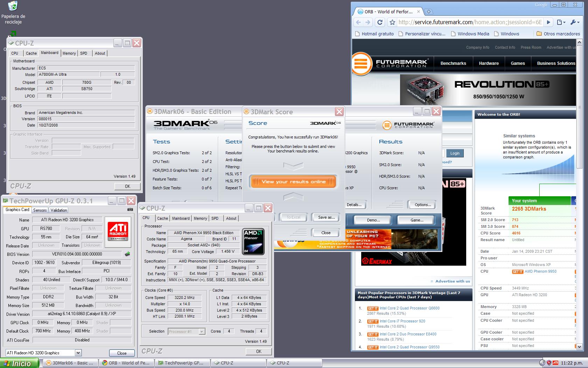The height and width of the screenshot is (368, 588).
Task: Open Chrome wrench settings menu
Action: [x=575, y=22]
